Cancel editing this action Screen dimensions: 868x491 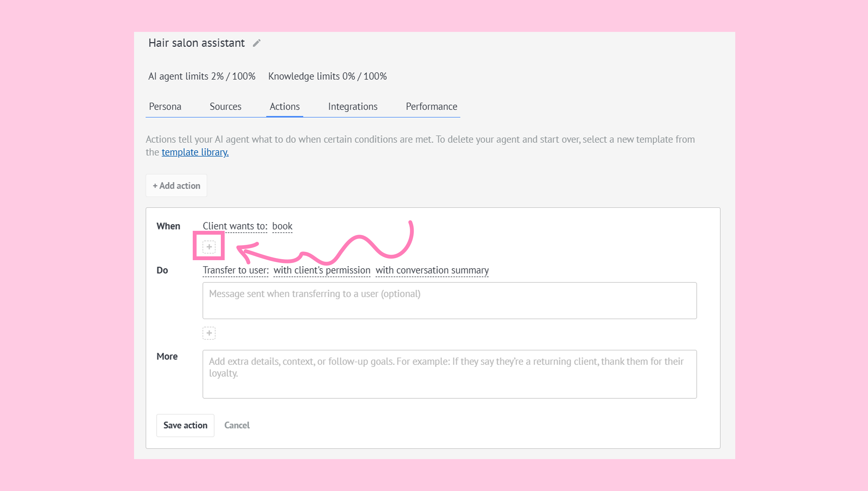237,426
